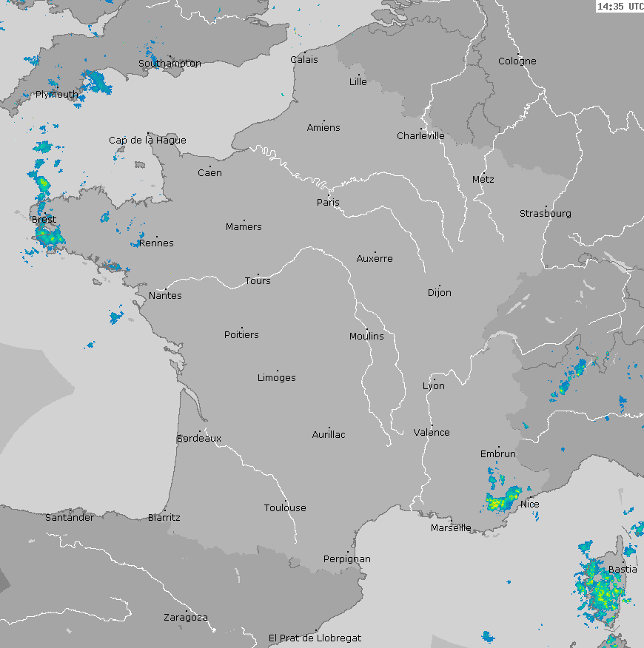Click the Bordeaux city label
Viewport: 644px width, 648px height.
[x=199, y=439]
